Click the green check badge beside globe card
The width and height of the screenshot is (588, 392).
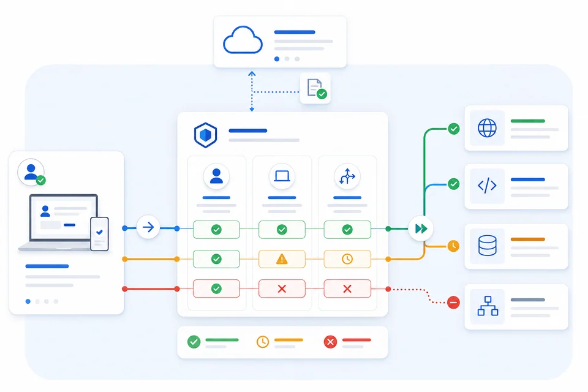pos(454,129)
